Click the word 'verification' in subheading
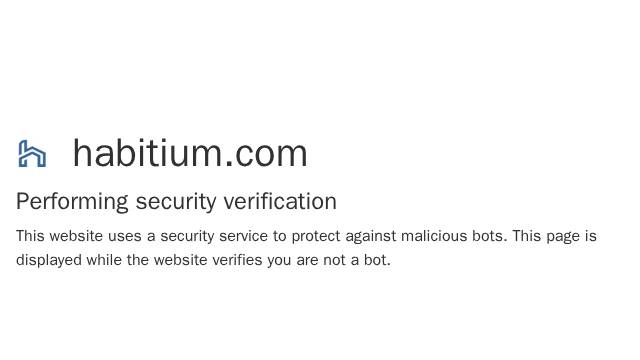 tap(280, 201)
